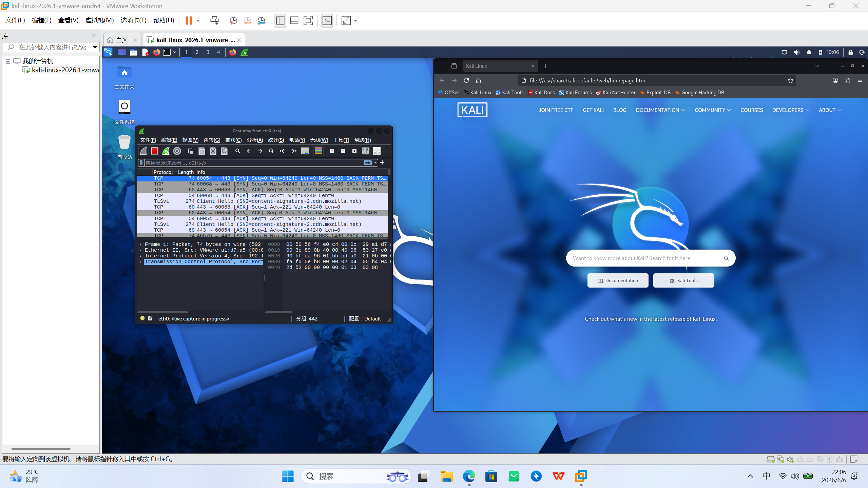Zoom out the Wireshark packet text
Screen dimensions: 868x488
(x=343, y=151)
